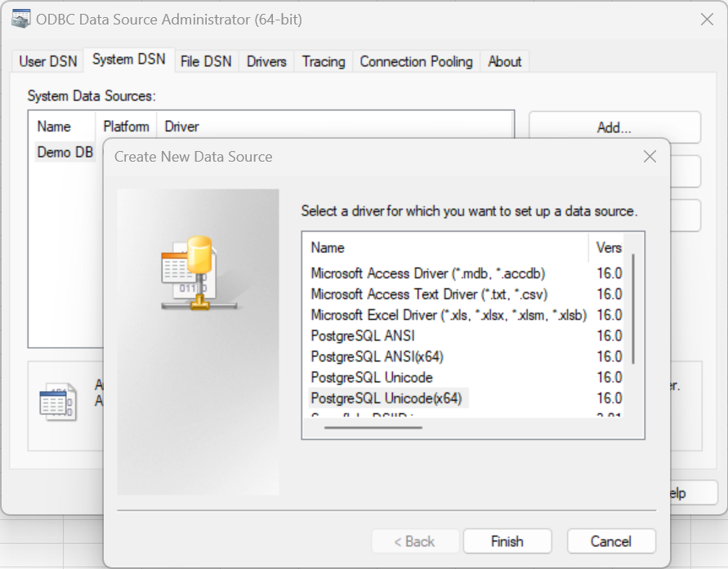
Task: Choose Microsoft Excel Driver from the list
Action: (x=449, y=315)
